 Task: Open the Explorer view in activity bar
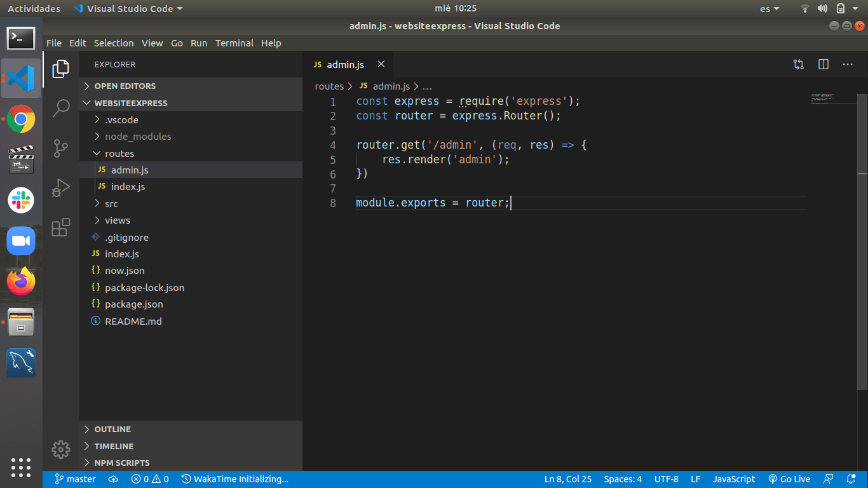point(60,69)
